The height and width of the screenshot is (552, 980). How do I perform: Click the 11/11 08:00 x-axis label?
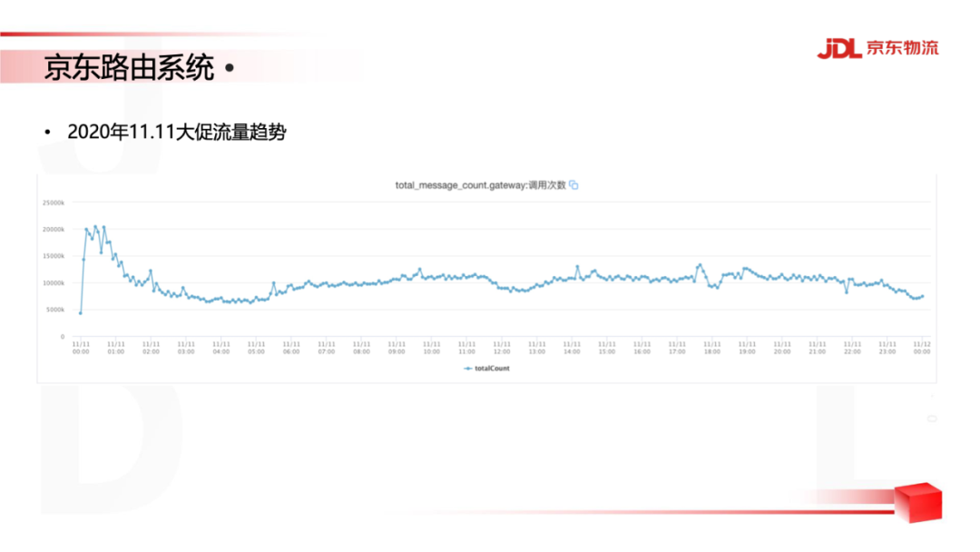pyautogui.click(x=361, y=349)
